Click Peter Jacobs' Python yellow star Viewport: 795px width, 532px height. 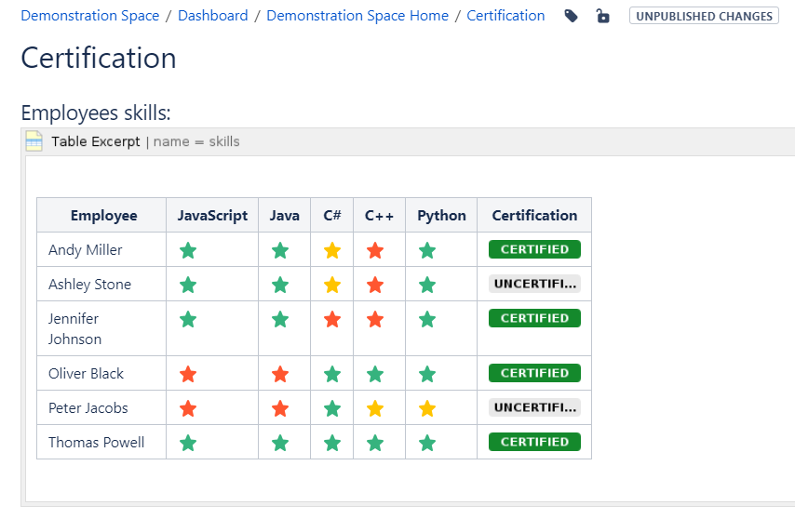[x=427, y=408]
